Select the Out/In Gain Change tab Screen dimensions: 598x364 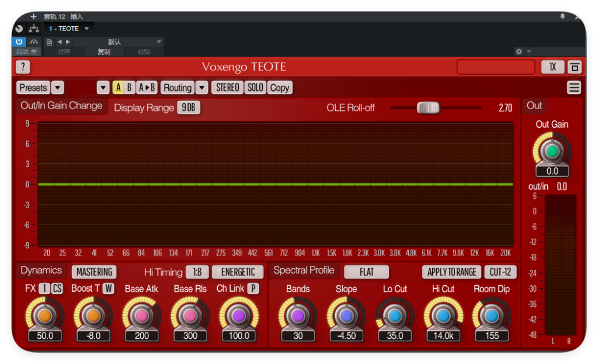coord(61,106)
